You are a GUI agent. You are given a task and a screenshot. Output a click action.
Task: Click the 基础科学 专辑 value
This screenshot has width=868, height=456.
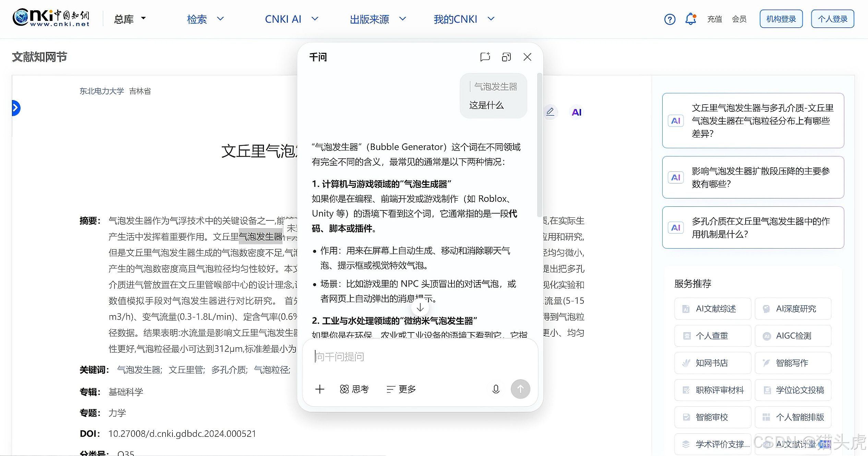coord(126,392)
